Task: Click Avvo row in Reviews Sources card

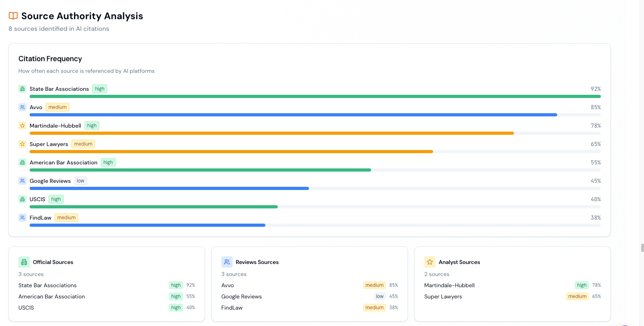Action: pyautogui.click(x=309, y=285)
